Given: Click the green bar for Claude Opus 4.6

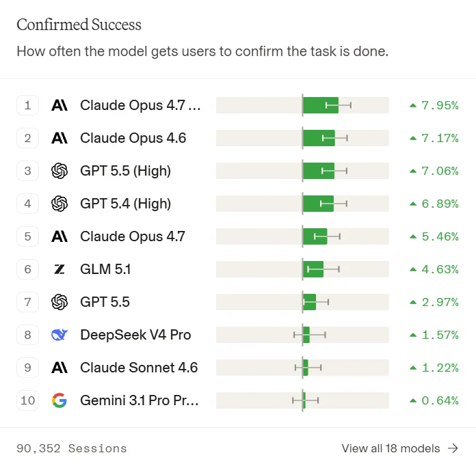Looking at the screenshot, I should pos(319,138).
